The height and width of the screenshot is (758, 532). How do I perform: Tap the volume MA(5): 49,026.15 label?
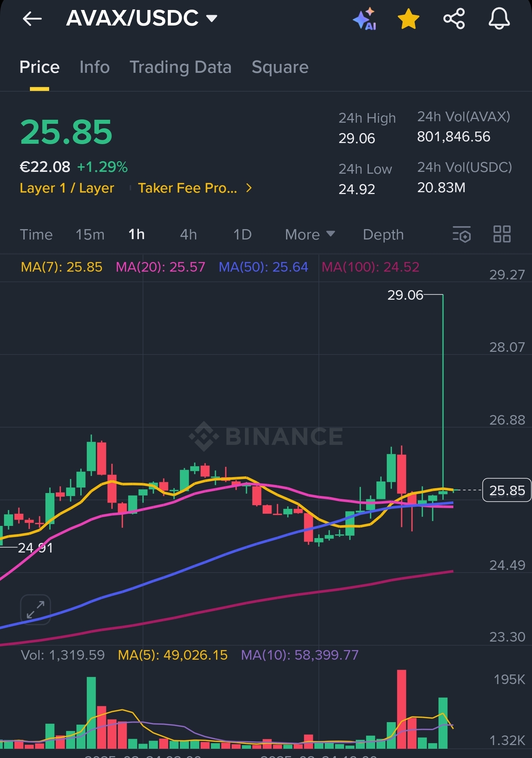tap(173, 655)
